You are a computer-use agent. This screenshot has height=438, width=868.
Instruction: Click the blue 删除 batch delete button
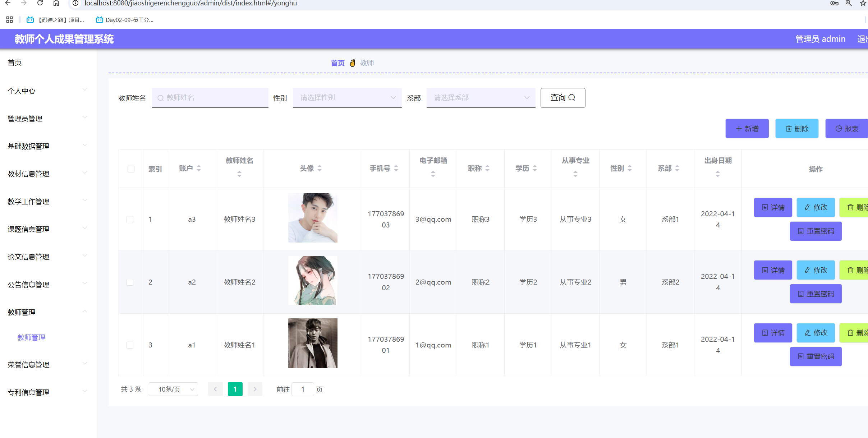796,129
